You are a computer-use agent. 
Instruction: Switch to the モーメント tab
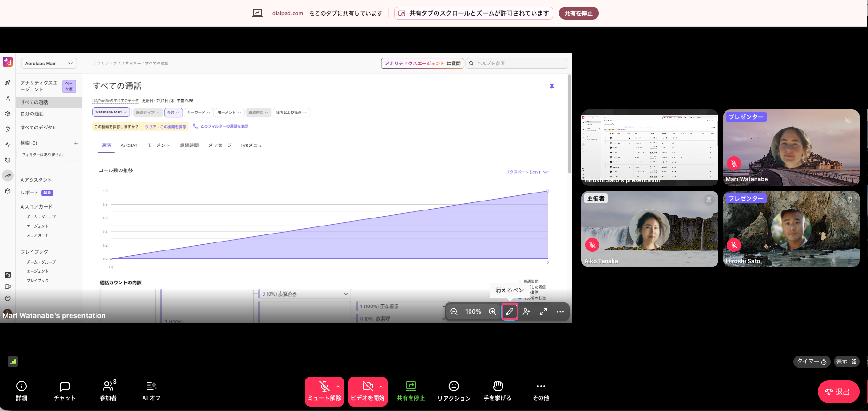[x=159, y=145]
